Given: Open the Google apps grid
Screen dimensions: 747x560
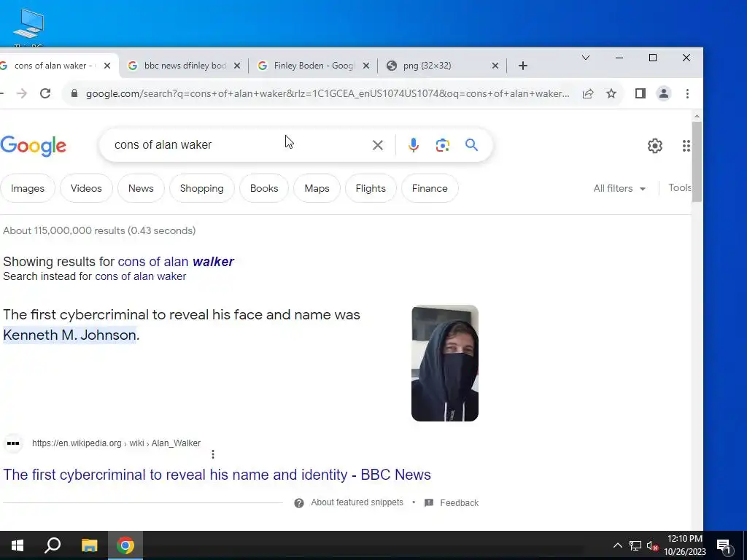Looking at the screenshot, I should coord(686,146).
